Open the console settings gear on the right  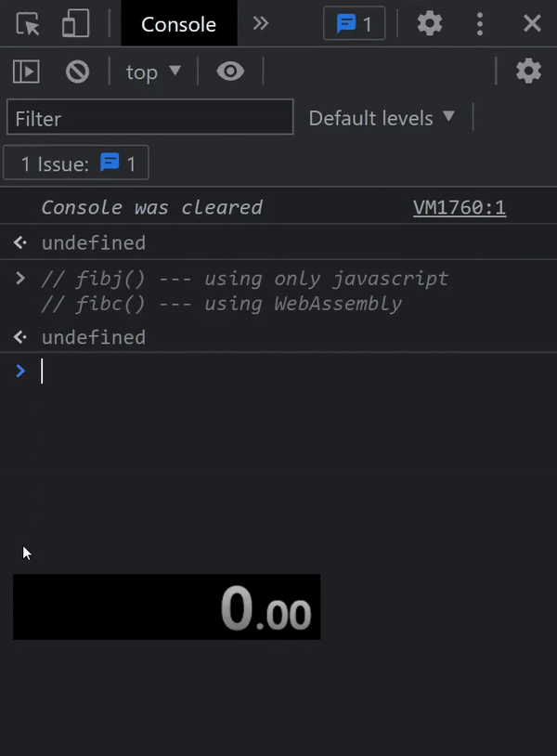(x=528, y=71)
